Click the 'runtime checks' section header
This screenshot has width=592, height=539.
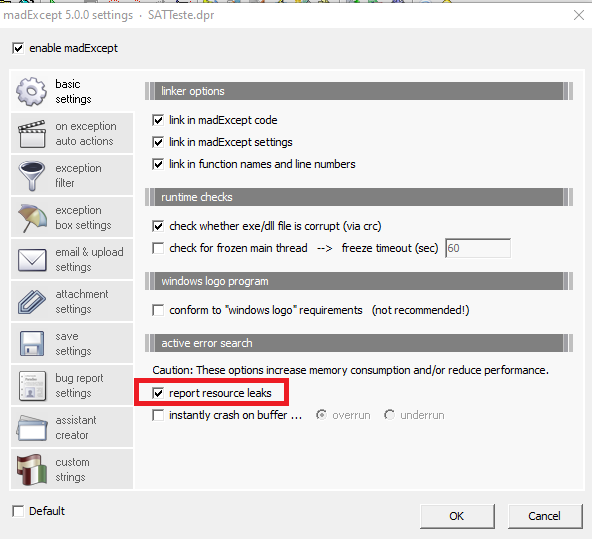(359, 197)
